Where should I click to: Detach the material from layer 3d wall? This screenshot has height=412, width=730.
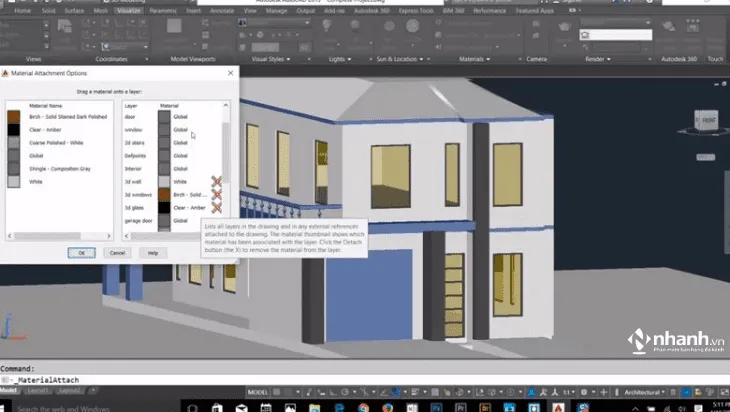click(216, 181)
